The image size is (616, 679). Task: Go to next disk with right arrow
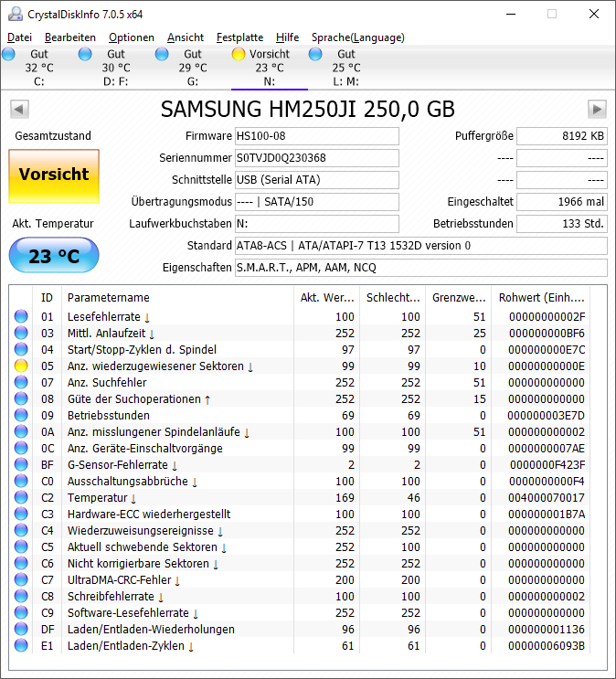(x=597, y=109)
